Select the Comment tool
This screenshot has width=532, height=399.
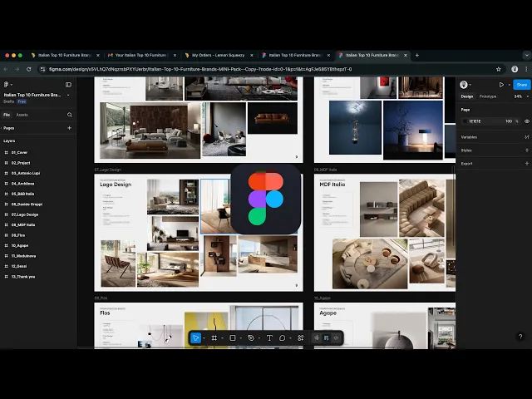(283, 338)
